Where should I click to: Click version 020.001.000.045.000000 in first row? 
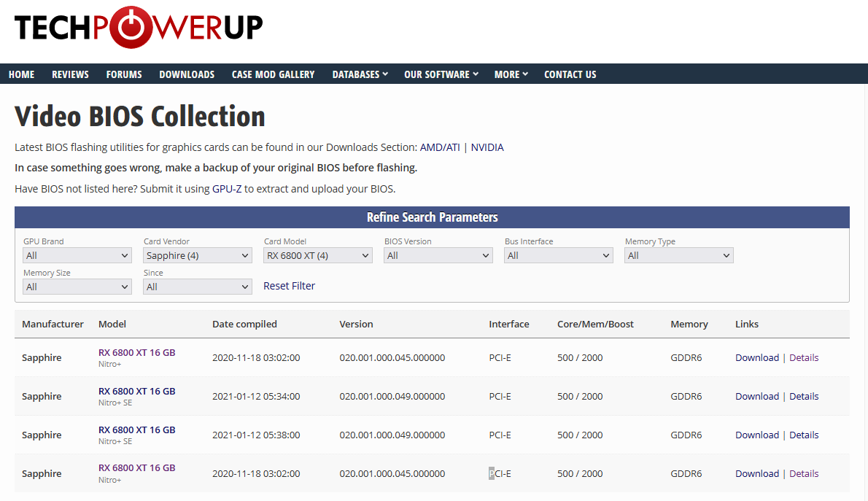392,357
